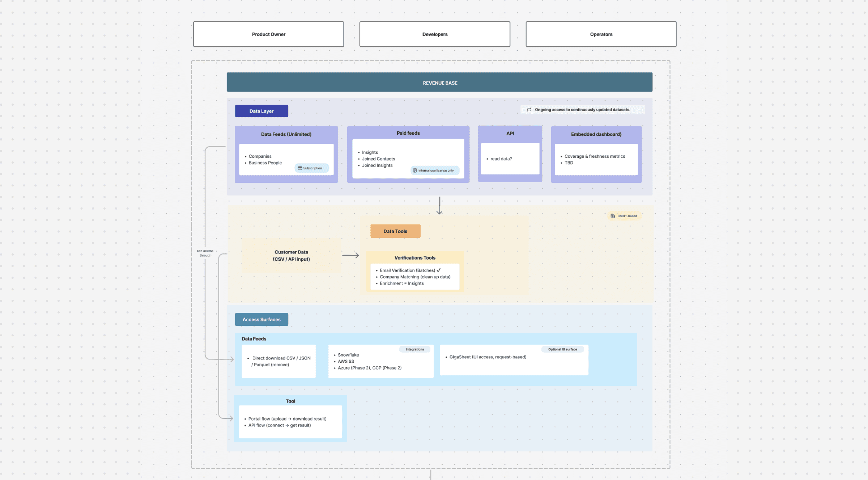The height and width of the screenshot is (480, 868).
Task: Select the Customer Data (CSV / API input) box
Action: coord(291,256)
